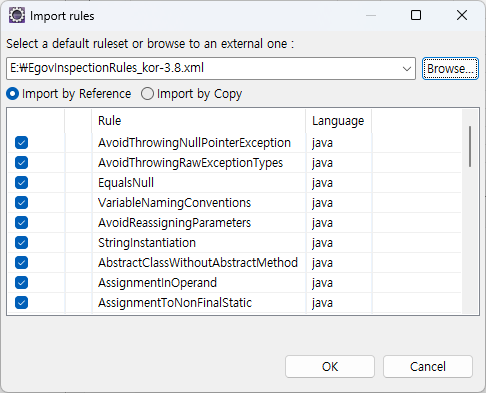
Task: Click the rules list vertical scrollbar
Action: (470, 147)
